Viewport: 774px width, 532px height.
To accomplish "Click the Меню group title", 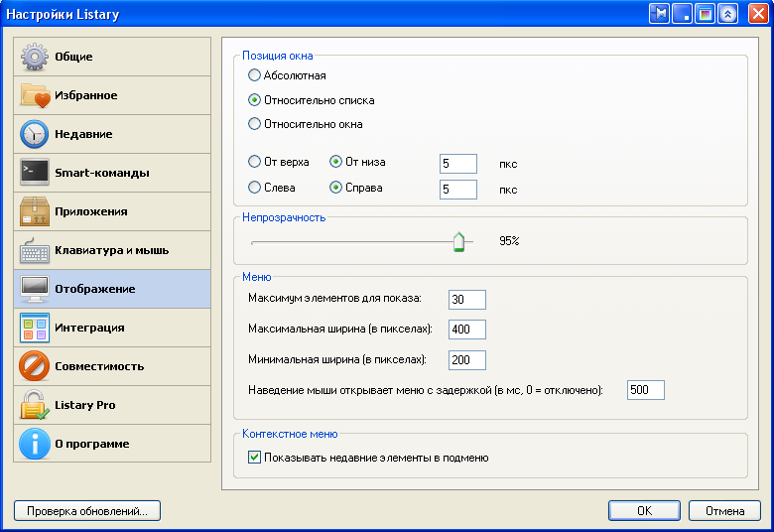I will point(257,277).
